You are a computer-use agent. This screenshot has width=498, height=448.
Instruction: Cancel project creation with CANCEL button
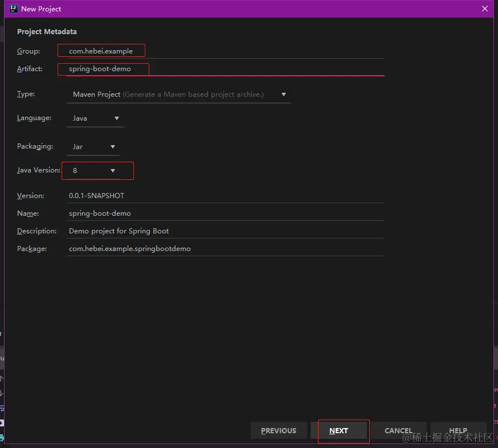pyautogui.click(x=398, y=430)
